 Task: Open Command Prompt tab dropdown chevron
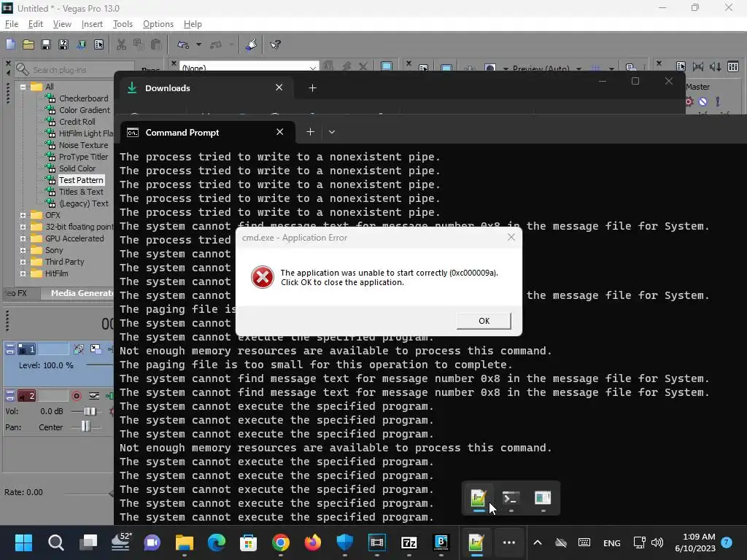coord(332,132)
